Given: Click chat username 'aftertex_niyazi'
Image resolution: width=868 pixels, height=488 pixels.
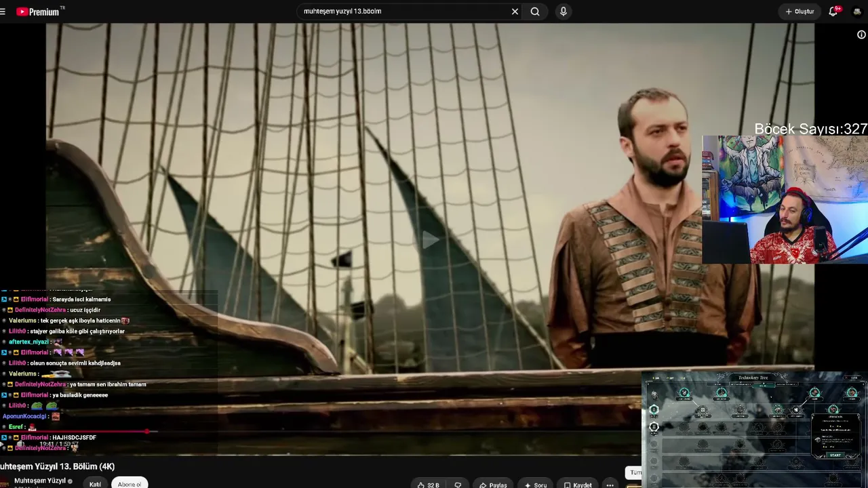Looking at the screenshot, I should [28, 342].
